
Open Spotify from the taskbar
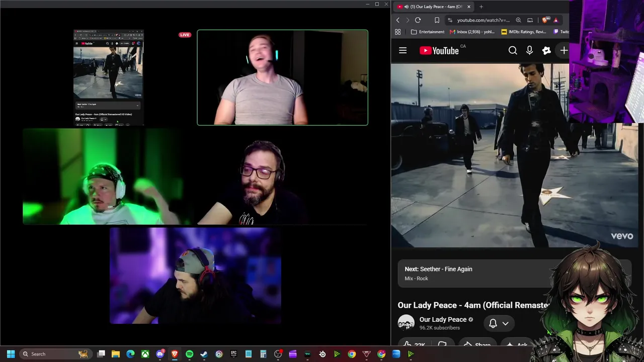[x=189, y=354]
